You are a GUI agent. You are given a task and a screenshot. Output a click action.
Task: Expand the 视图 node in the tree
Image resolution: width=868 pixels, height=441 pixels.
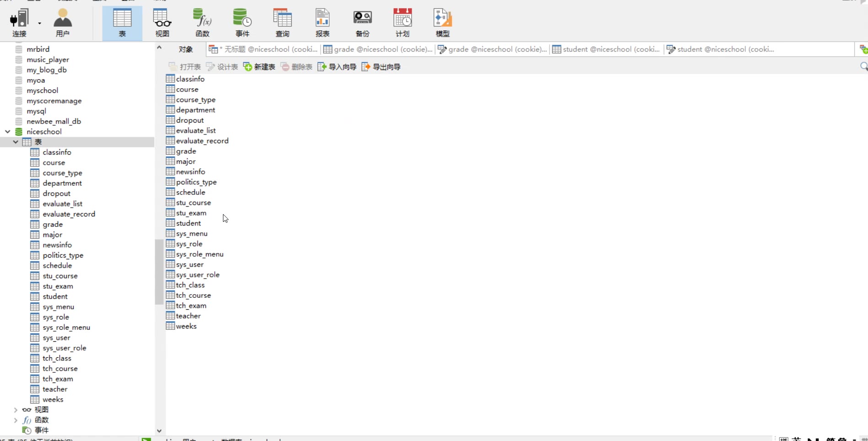tap(16, 410)
